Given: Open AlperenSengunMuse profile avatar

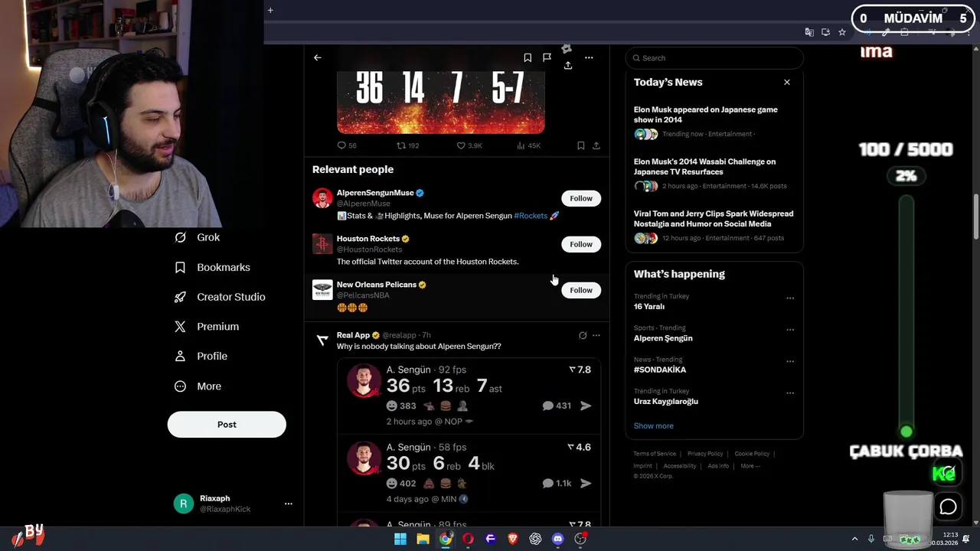Looking at the screenshot, I should pyautogui.click(x=322, y=197).
